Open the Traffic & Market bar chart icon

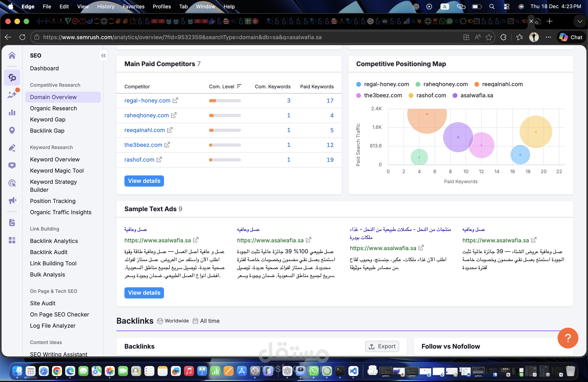pos(12,112)
